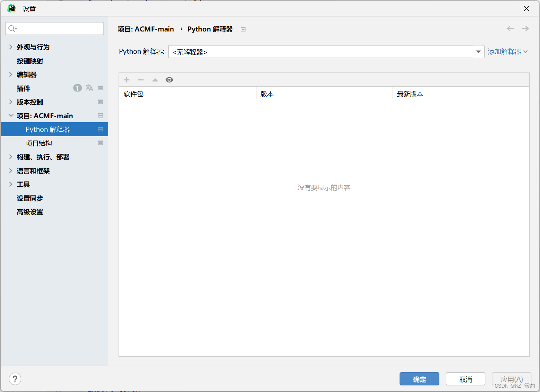Click the project-level icon in the selected Python 解释器 row
The height and width of the screenshot is (392, 540).
[x=101, y=129]
